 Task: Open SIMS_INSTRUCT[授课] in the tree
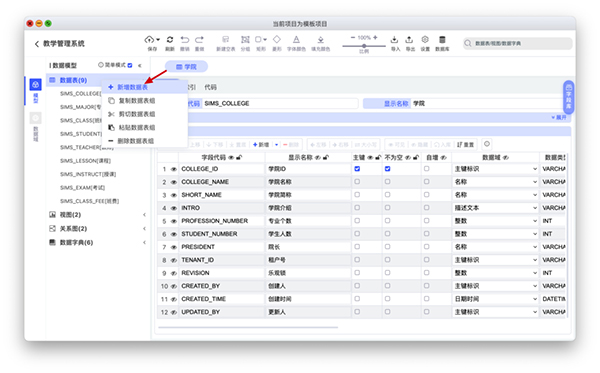point(88,174)
